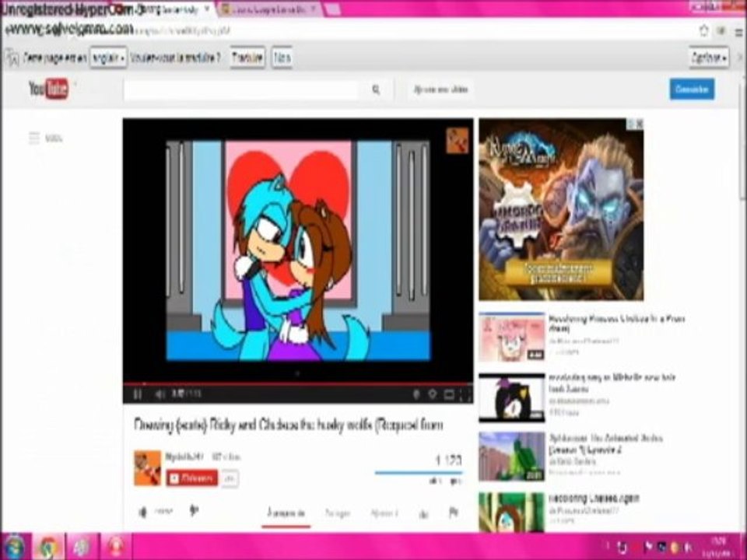Close the first browser tab

pos(208,9)
